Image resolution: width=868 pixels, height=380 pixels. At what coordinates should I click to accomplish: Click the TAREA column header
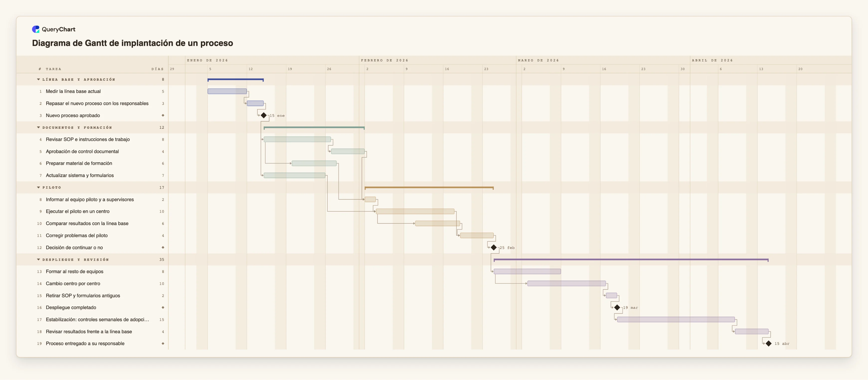click(x=54, y=69)
